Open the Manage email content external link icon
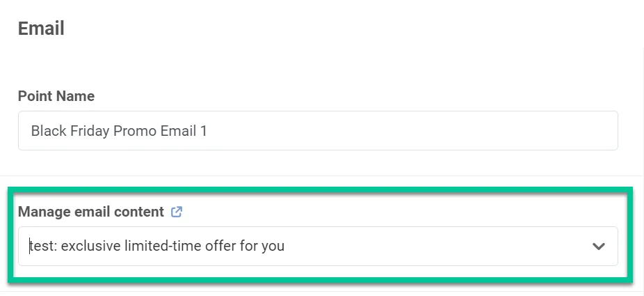This screenshot has height=296, width=644. [x=177, y=212]
